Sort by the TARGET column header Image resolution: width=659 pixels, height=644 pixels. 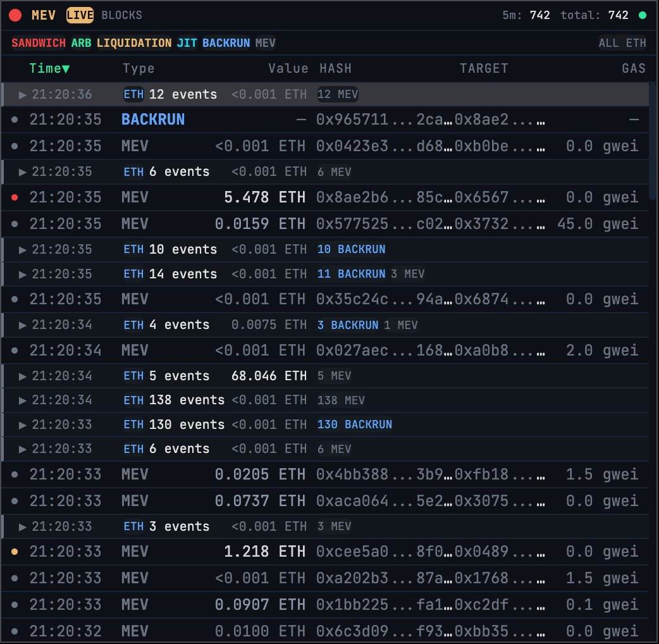[484, 68]
